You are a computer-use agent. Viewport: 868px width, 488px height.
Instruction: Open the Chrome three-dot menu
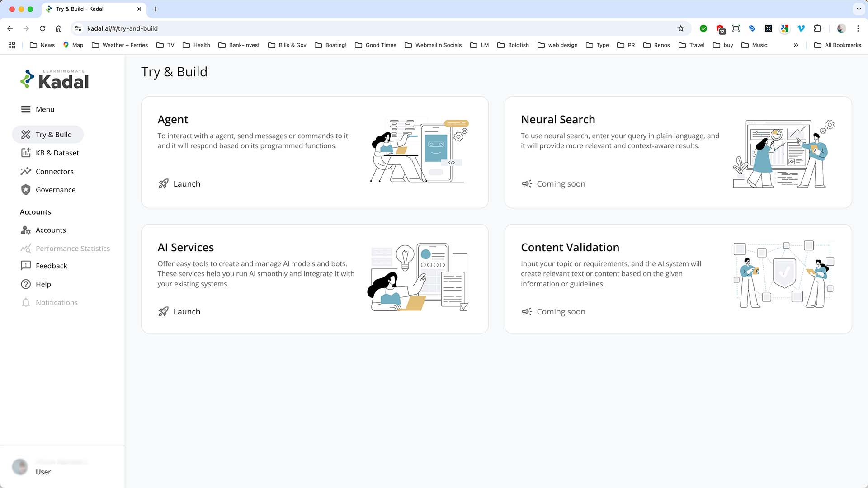pyautogui.click(x=858, y=28)
